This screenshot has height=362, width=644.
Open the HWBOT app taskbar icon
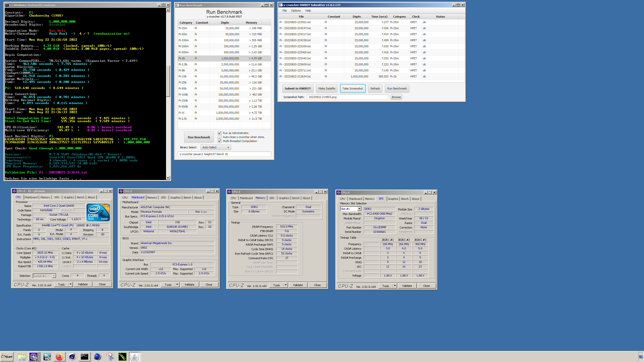[47, 356]
